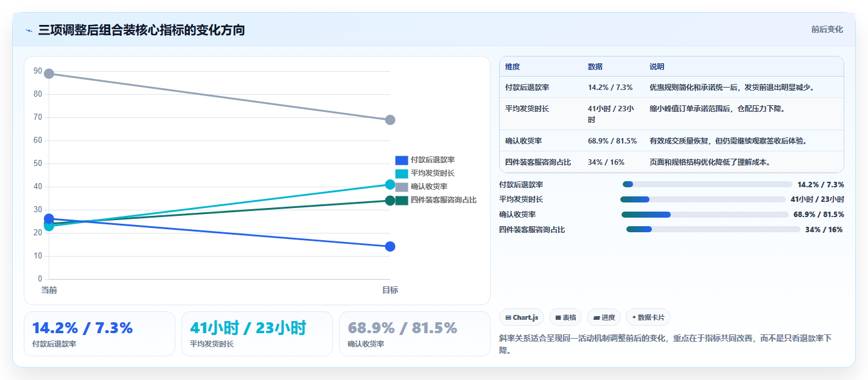The image size is (868, 380).
Task: Click the 说明 column header
Action: click(657, 66)
